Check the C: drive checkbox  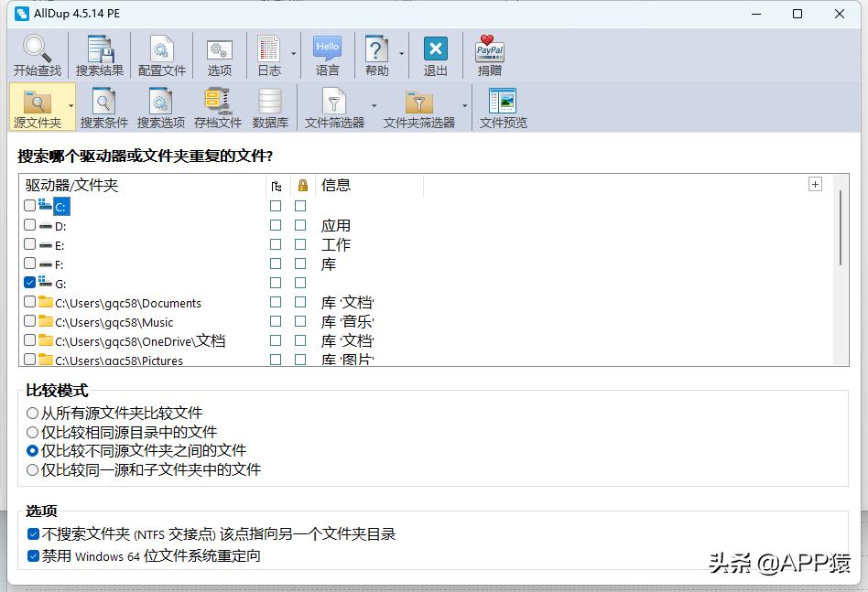click(x=29, y=206)
